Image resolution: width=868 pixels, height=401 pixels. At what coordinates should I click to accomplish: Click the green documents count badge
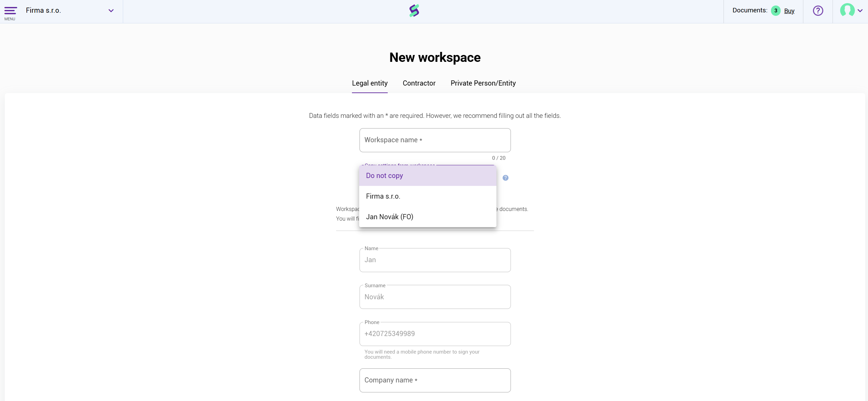[775, 11]
